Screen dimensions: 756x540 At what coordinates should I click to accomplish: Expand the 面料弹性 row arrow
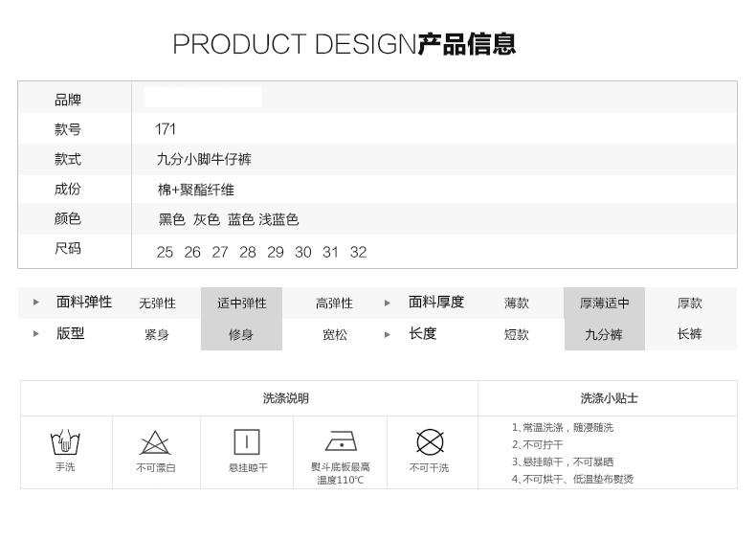click(x=36, y=303)
